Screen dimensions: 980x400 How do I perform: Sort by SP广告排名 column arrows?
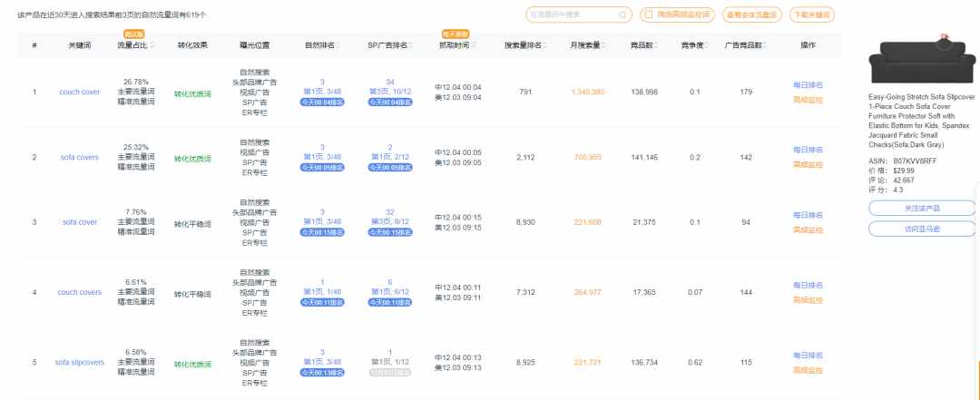click(x=411, y=45)
